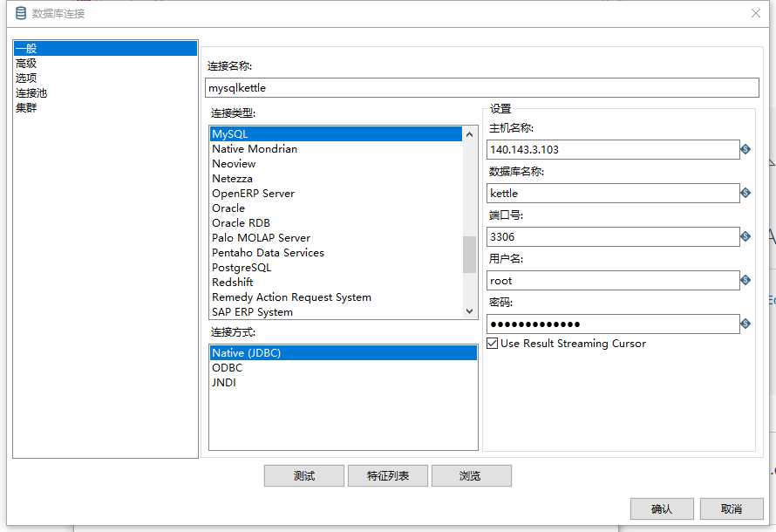Click the variable icon beside 端口号 field
This screenshot has width=776, height=532.
tap(746, 236)
